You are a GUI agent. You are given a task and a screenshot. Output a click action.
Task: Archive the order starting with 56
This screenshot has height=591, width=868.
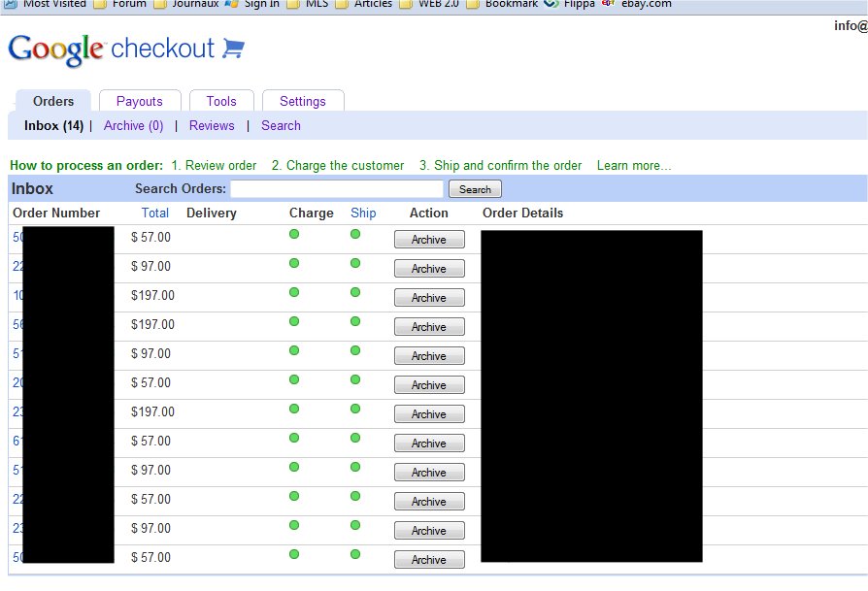[429, 327]
